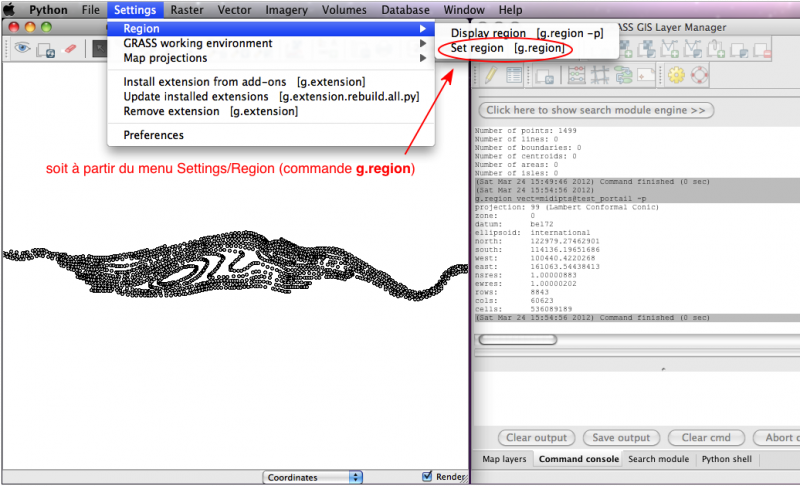This screenshot has width=800, height=486.
Task: Click the show search module engine button
Action: coord(598,109)
